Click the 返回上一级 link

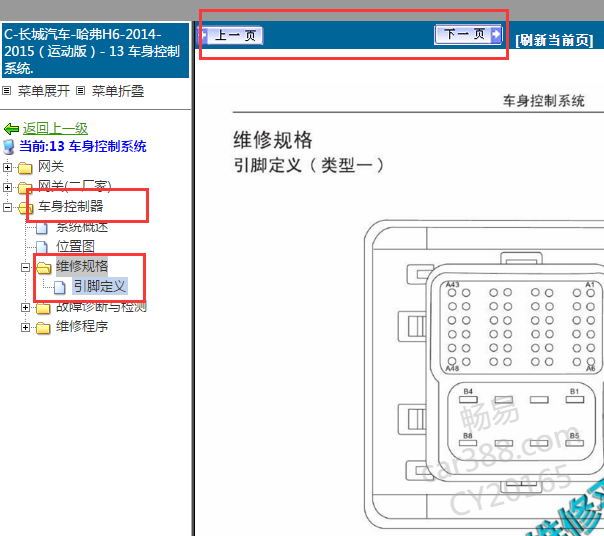click(55, 128)
